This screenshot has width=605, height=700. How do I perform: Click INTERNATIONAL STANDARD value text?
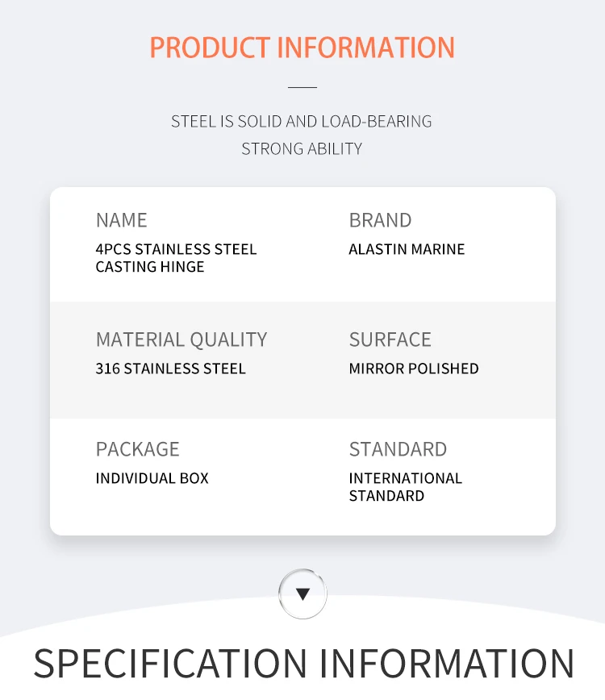tap(406, 487)
